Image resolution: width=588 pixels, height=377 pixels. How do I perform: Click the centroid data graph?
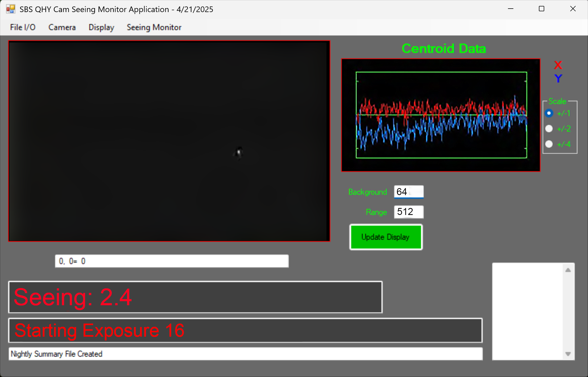pyautogui.click(x=441, y=115)
